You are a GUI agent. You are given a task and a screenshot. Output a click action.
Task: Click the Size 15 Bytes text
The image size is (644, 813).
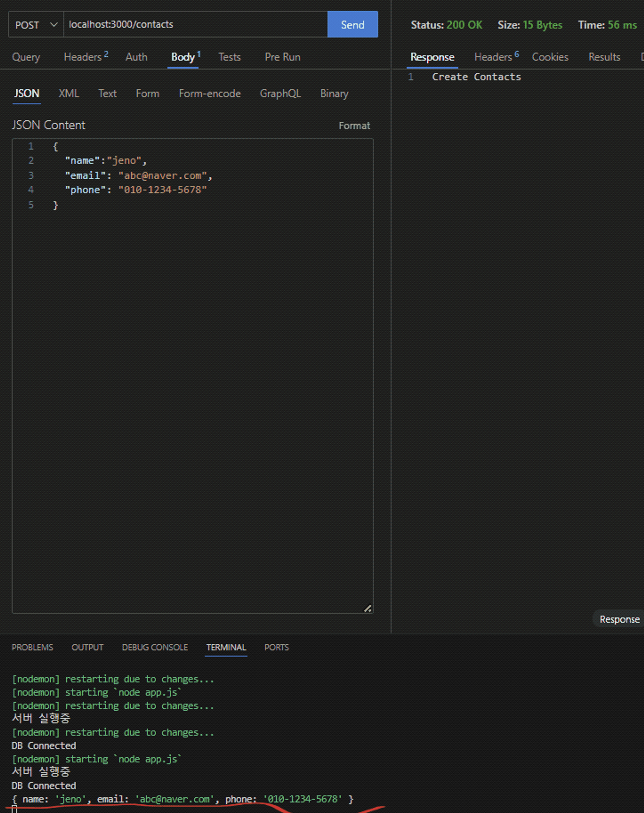pyautogui.click(x=530, y=25)
